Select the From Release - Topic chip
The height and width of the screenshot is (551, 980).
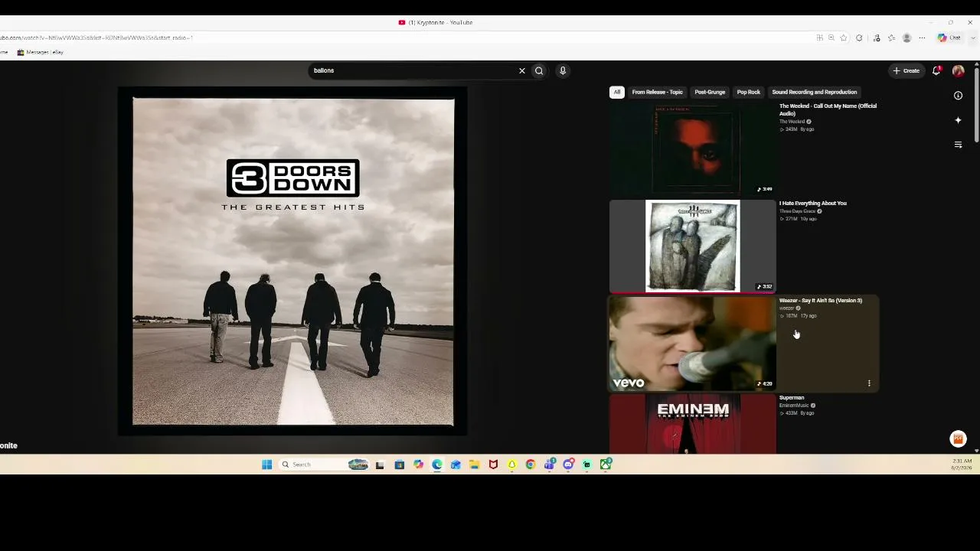coord(657,92)
